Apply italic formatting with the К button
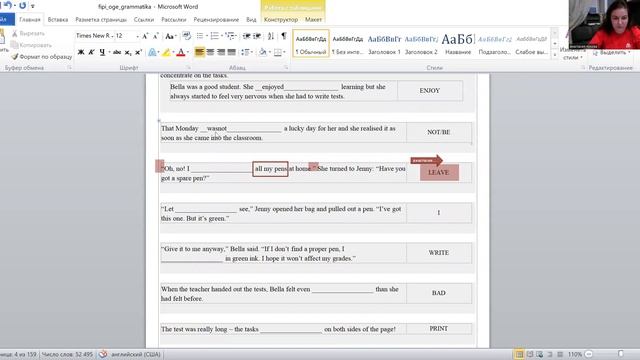This screenshot has width=640, height=360. (x=91, y=52)
